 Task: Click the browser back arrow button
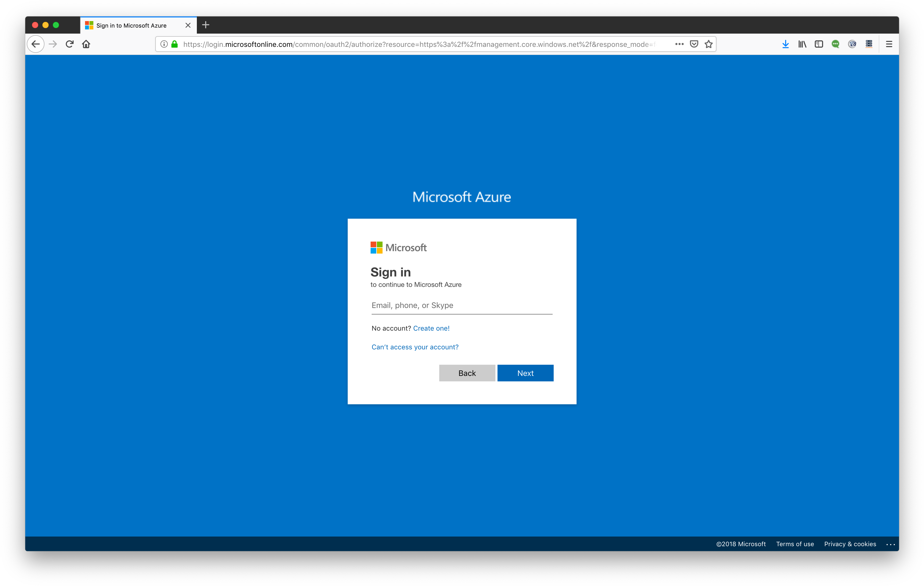coord(36,44)
